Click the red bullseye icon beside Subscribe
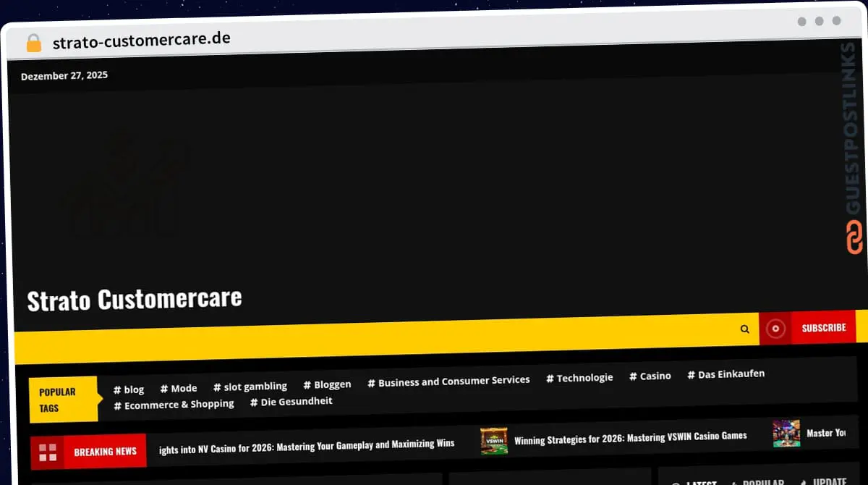Image resolution: width=868 pixels, height=485 pixels. [775, 328]
